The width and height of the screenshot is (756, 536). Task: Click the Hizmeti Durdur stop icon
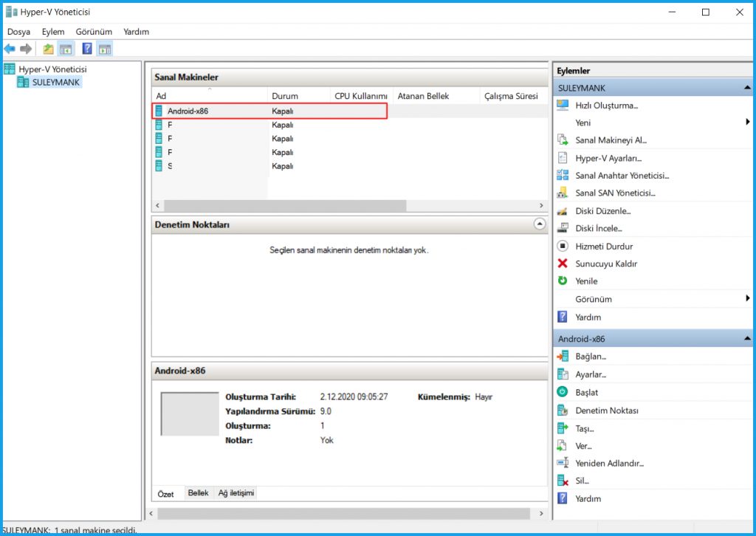[x=562, y=247]
